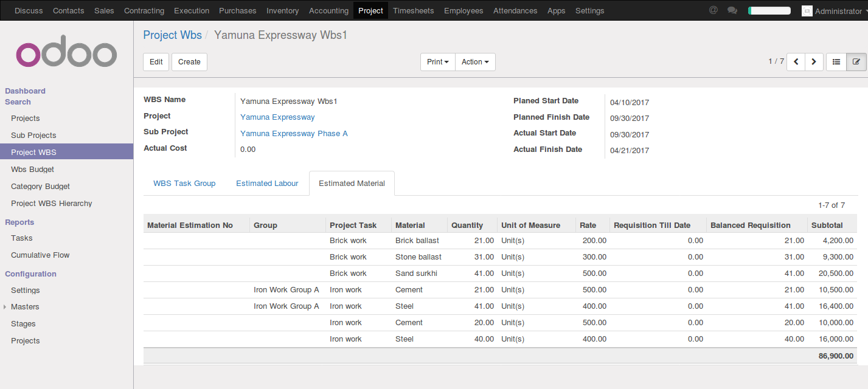Viewport: 868px width, 389px height.
Task: Switch to the Estimated Labour tab
Action: pos(267,184)
